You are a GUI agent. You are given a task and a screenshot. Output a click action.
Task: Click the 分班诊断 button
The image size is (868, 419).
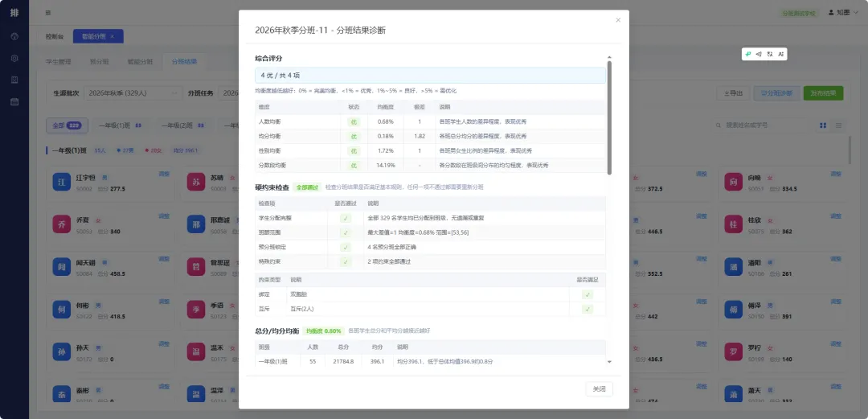click(776, 93)
